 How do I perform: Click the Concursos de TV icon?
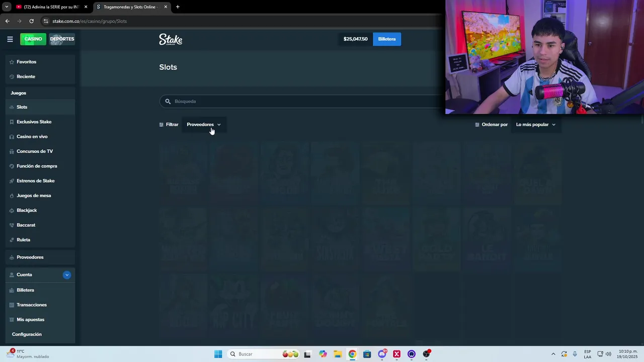[12, 151]
